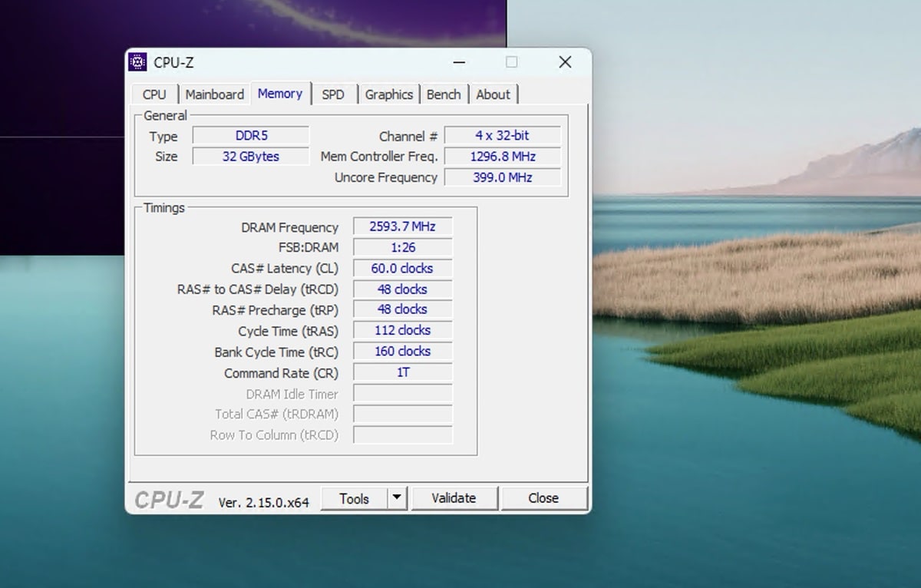Viewport: 921px width, 588px height.
Task: Open the Mainboard tab
Action: point(215,94)
